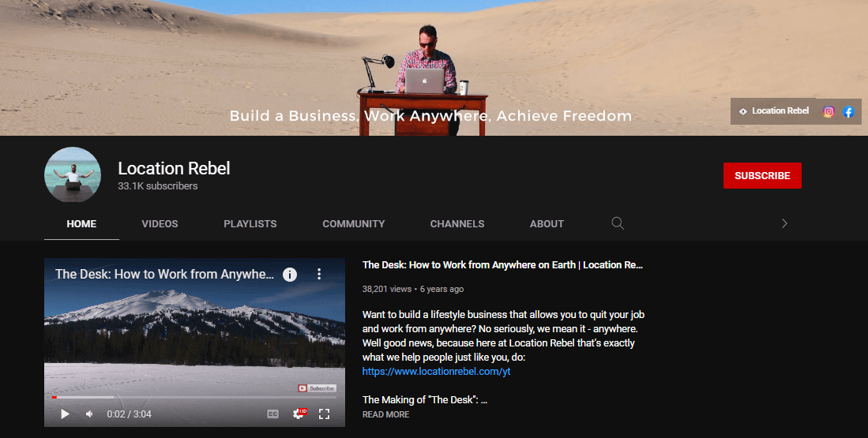Click the 33.1K subscribers text
Viewport: 868px width, 438px height.
158,185
